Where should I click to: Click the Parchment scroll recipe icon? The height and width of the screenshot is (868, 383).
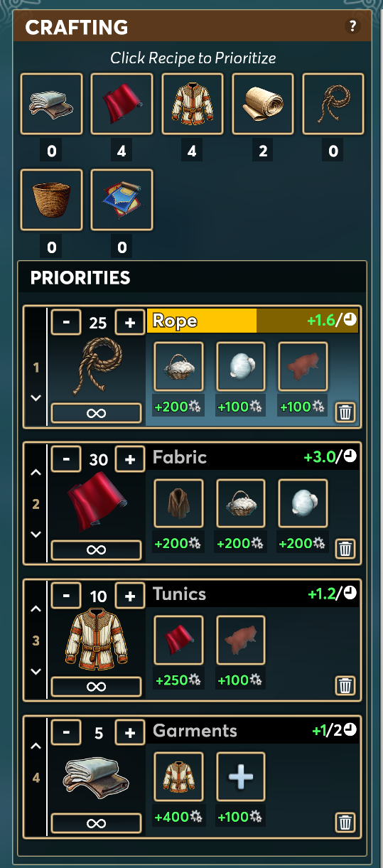tap(263, 104)
